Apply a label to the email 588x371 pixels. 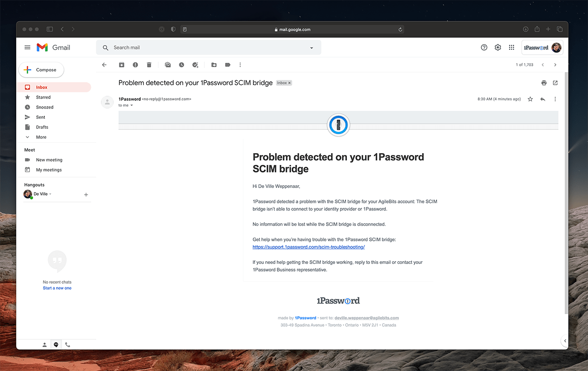click(228, 65)
